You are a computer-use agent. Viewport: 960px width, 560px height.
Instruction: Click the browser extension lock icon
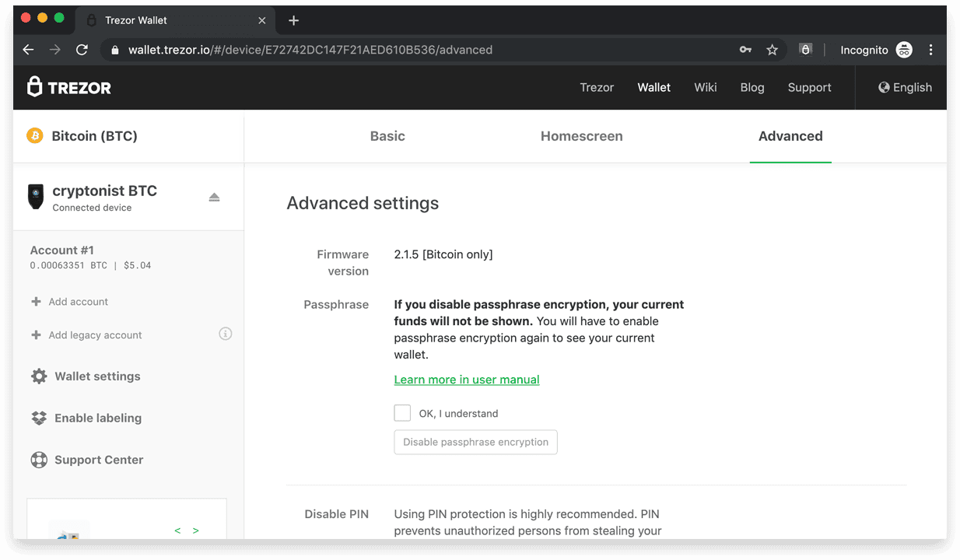point(806,50)
